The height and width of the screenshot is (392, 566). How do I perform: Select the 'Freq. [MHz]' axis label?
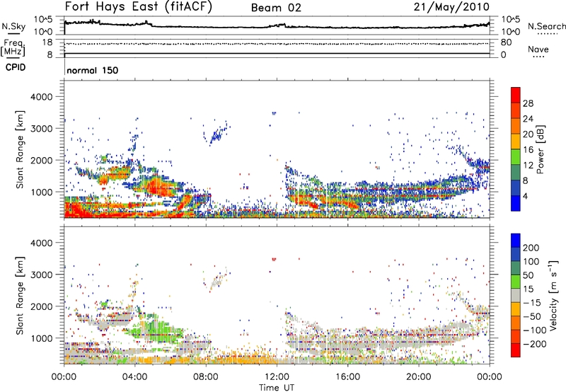point(13,47)
